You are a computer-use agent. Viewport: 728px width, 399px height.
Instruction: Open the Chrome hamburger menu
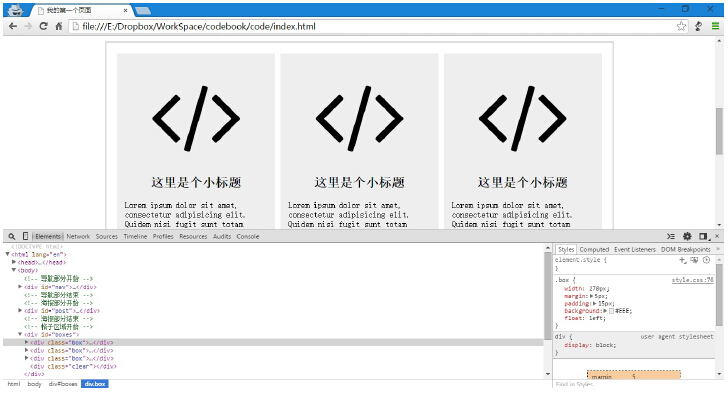point(715,26)
